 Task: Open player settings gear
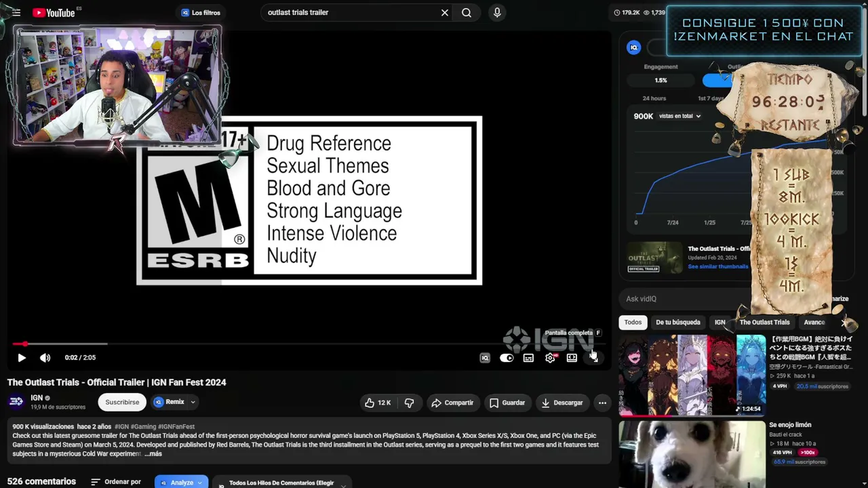tap(550, 358)
